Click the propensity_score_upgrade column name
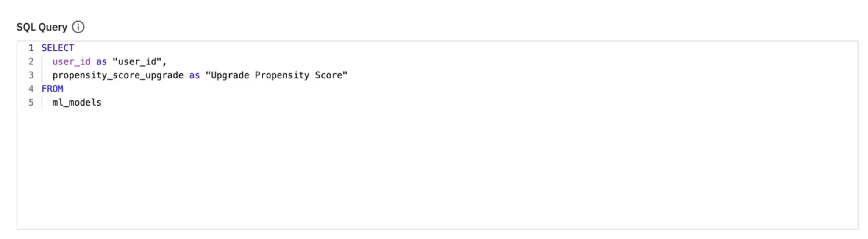 click(x=118, y=75)
